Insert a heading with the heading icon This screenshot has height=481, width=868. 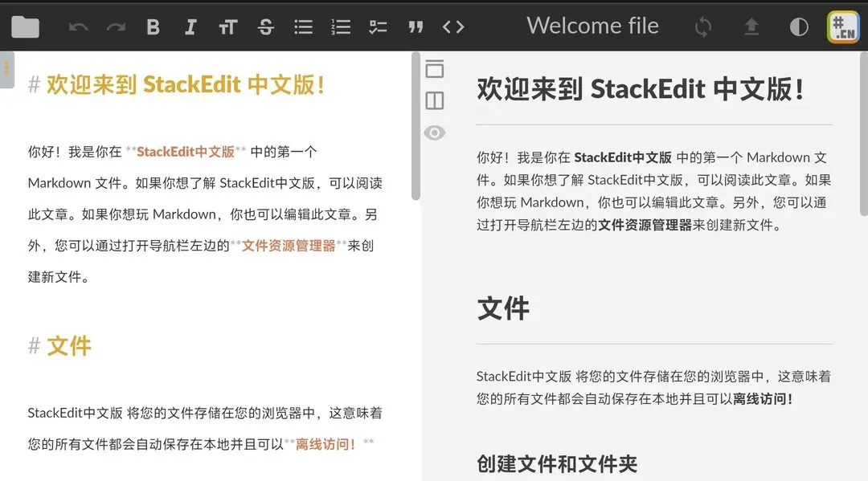pyautogui.click(x=228, y=26)
